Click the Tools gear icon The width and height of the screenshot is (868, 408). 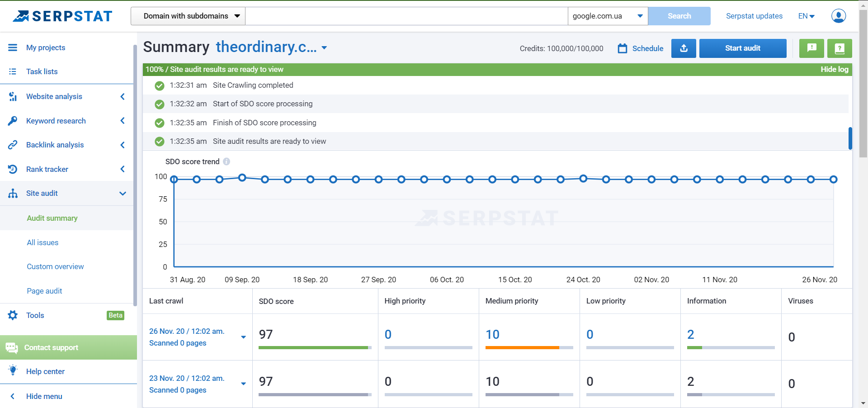[x=13, y=315]
